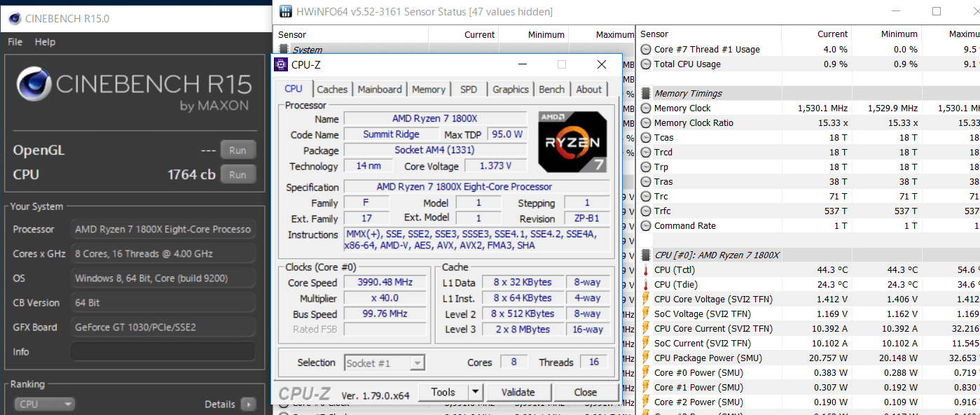
Task: Run the OpenGL benchmark in Cinebench
Action: 238,150
